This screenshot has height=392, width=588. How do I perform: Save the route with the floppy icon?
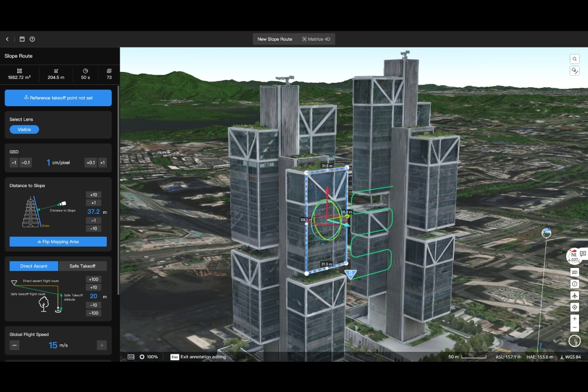coord(22,39)
